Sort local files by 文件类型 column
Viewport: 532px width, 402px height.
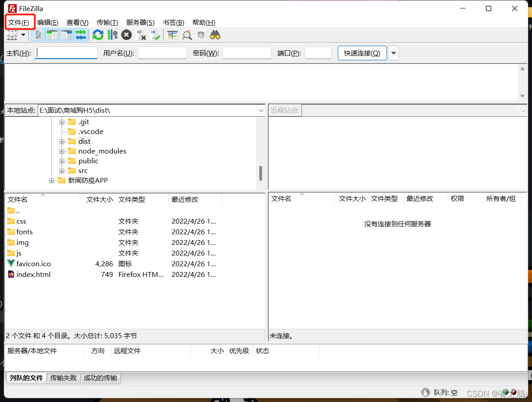tap(142, 200)
